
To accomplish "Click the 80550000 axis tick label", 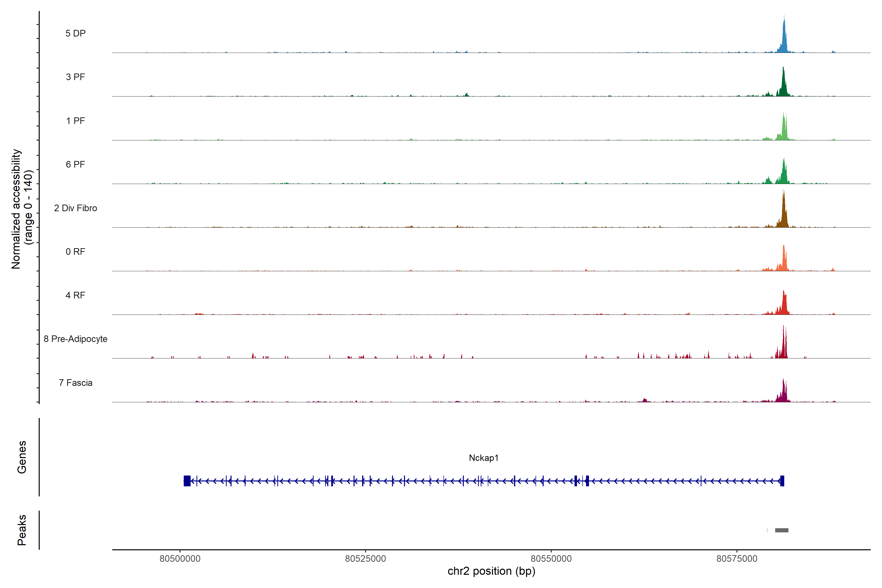I will (x=551, y=558).
